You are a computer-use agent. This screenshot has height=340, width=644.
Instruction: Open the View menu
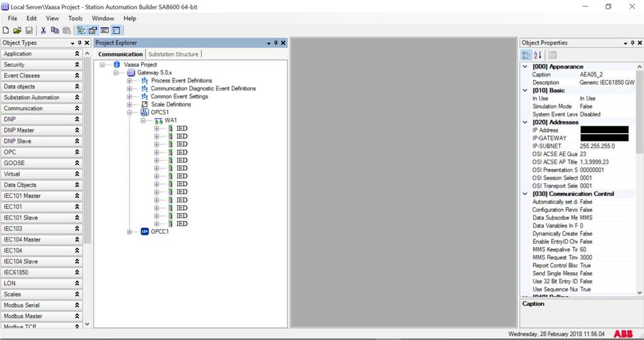[x=52, y=18]
